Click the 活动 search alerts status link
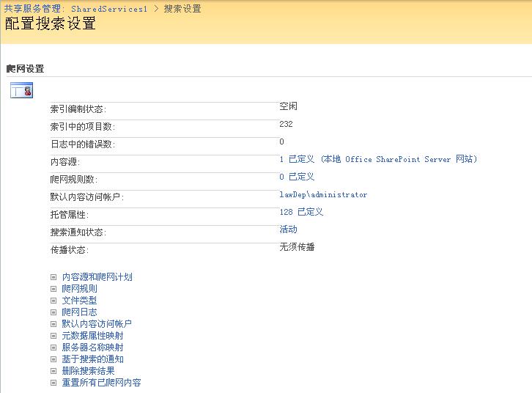Image resolution: width=532 pixels, height=393 pixels. [x=289, y=229]
